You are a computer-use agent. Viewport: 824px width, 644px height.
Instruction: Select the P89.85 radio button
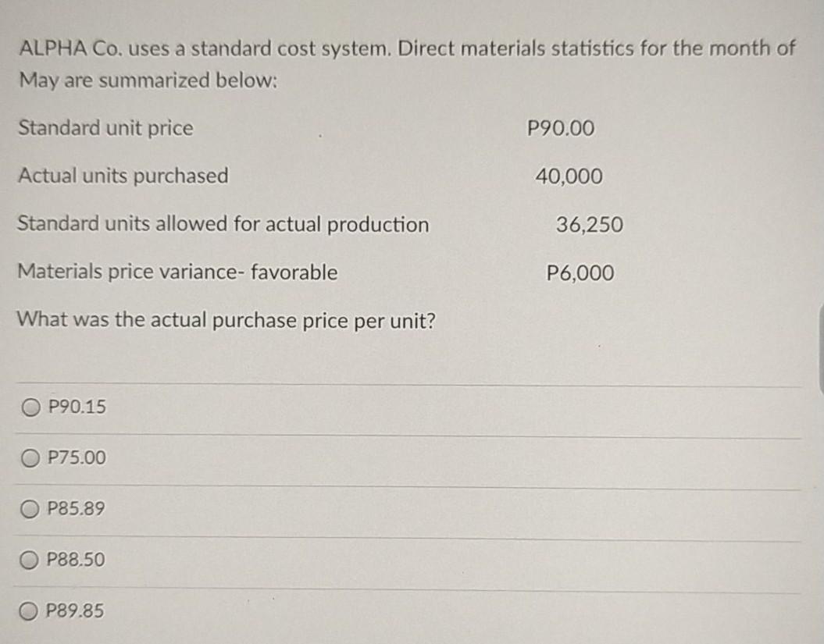[x=30, y=611]
